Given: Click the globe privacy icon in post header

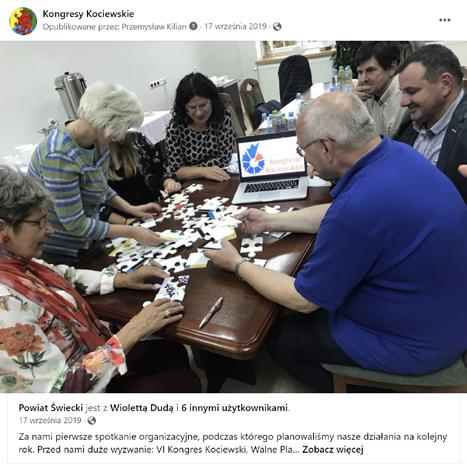Looking at the screenshot, I should click(x=277, y=26).
